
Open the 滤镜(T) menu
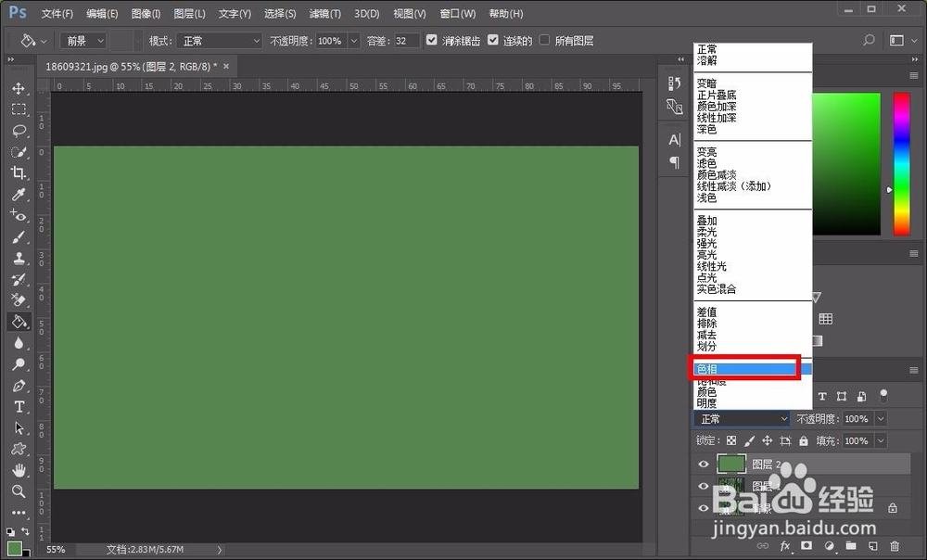(324, 13)
